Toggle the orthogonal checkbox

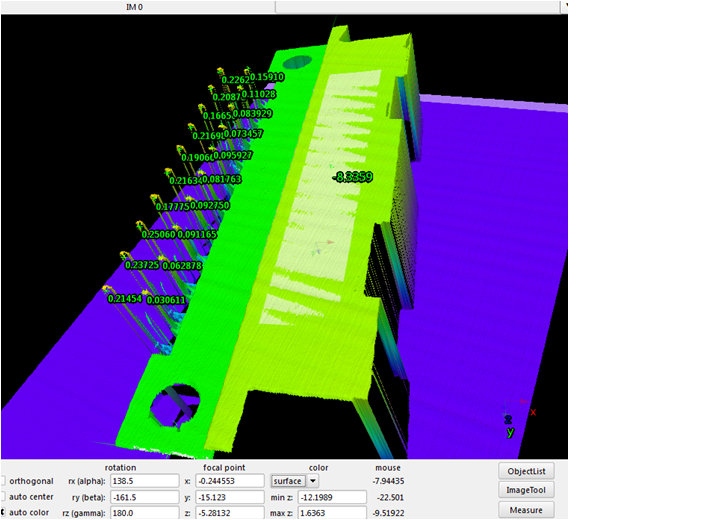[3, 481]
